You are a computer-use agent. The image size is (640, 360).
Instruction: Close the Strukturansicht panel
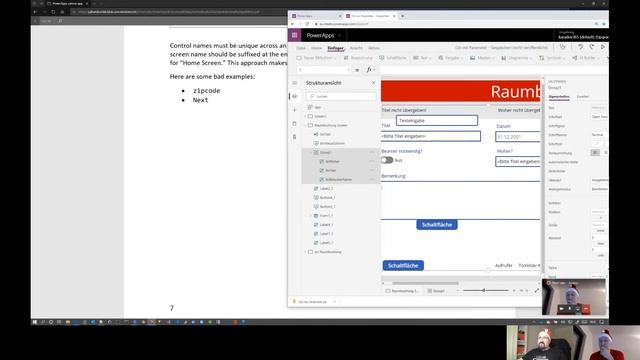click(x=373, y=83)
